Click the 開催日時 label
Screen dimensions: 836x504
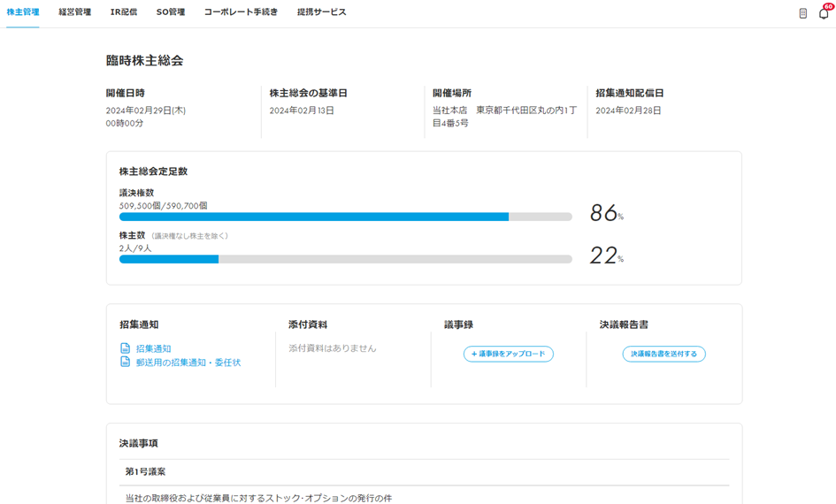126,93
